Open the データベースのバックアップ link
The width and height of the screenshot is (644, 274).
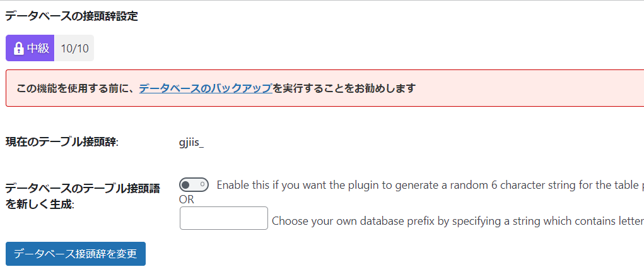coord(205,88)
